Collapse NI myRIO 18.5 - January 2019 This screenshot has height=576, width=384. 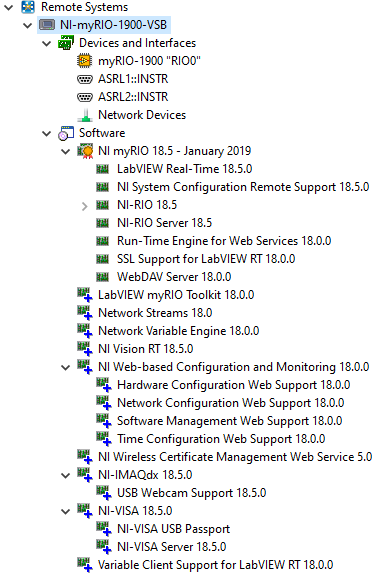tap(65, 151)
